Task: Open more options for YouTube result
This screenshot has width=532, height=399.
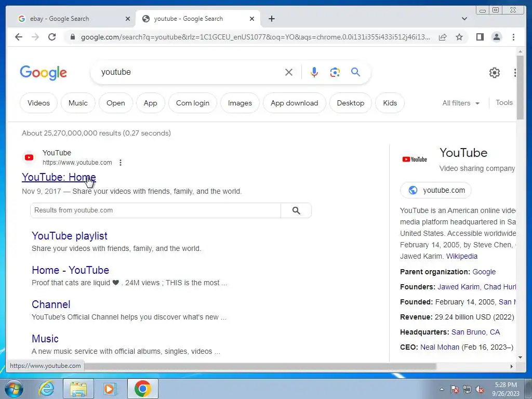Action: pyautogui.click(x=121, y=163)
